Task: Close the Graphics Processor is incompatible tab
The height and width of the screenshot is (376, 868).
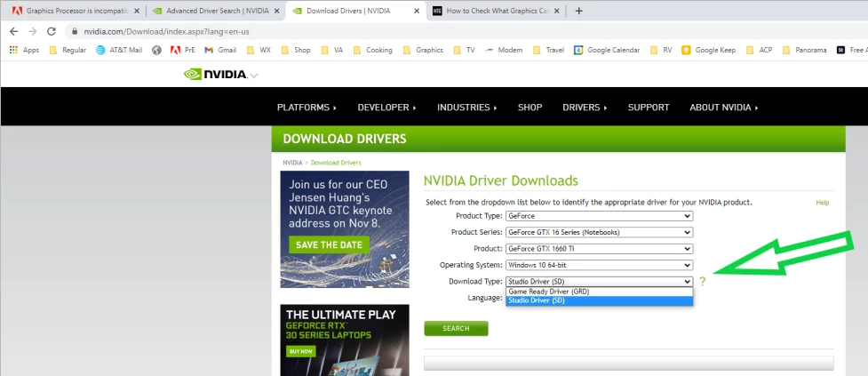Action: pyautogui.click(x=137, y=11)
